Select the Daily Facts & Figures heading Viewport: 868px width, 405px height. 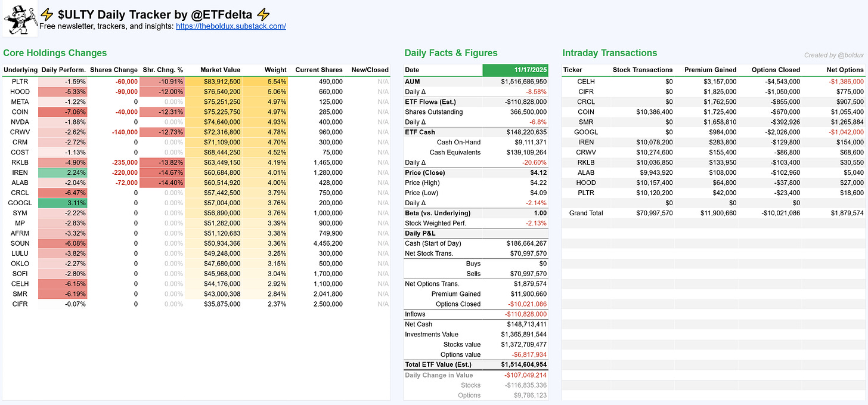pos(451,53)
